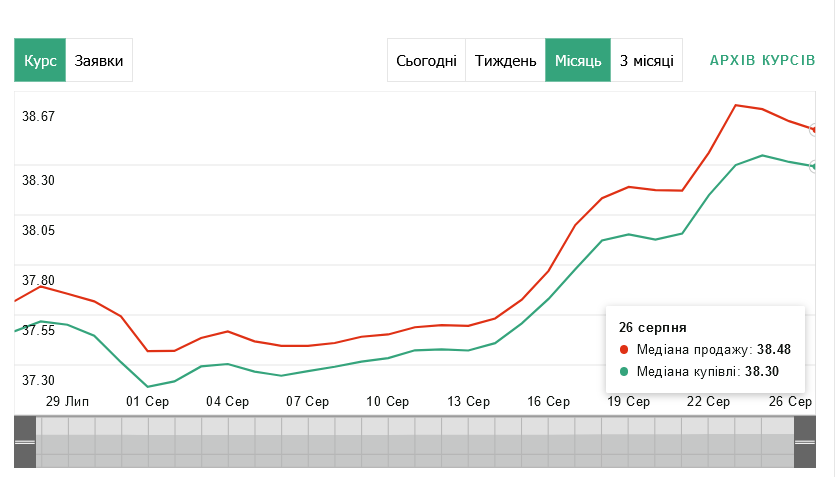Switch to the Курс tab
838x477 pixels.
[x=40, y=61]
